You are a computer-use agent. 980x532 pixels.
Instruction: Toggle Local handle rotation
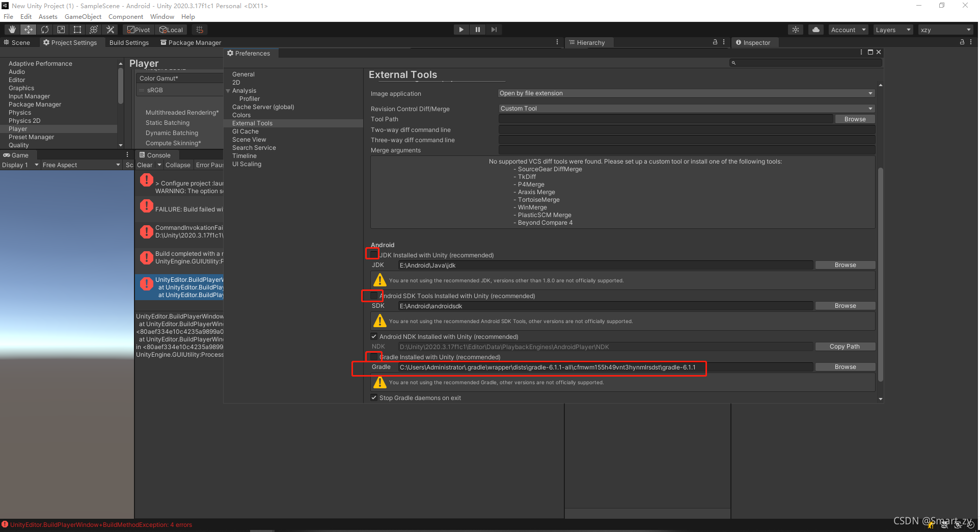171,30
